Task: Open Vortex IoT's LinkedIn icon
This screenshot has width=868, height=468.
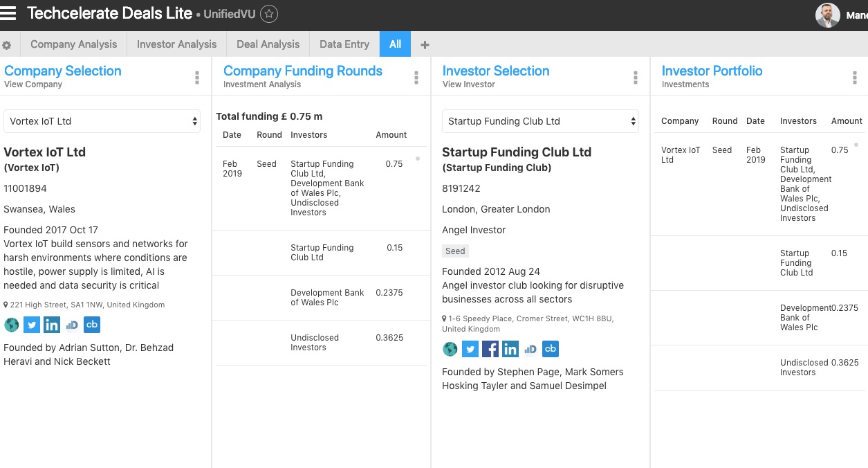Action: coord(52,325)
